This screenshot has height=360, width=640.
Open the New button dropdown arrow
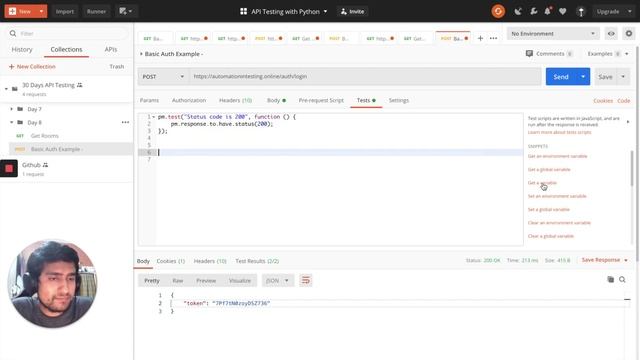point(41,11)
